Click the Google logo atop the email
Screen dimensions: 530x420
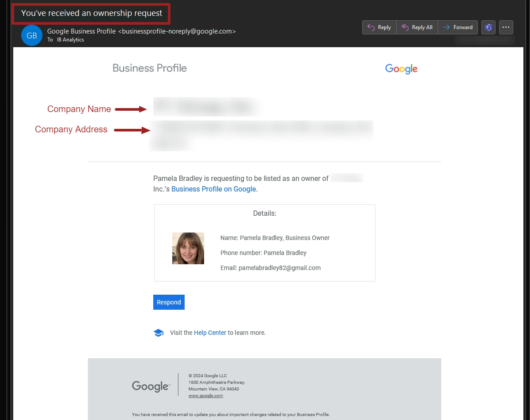[401, 69]
